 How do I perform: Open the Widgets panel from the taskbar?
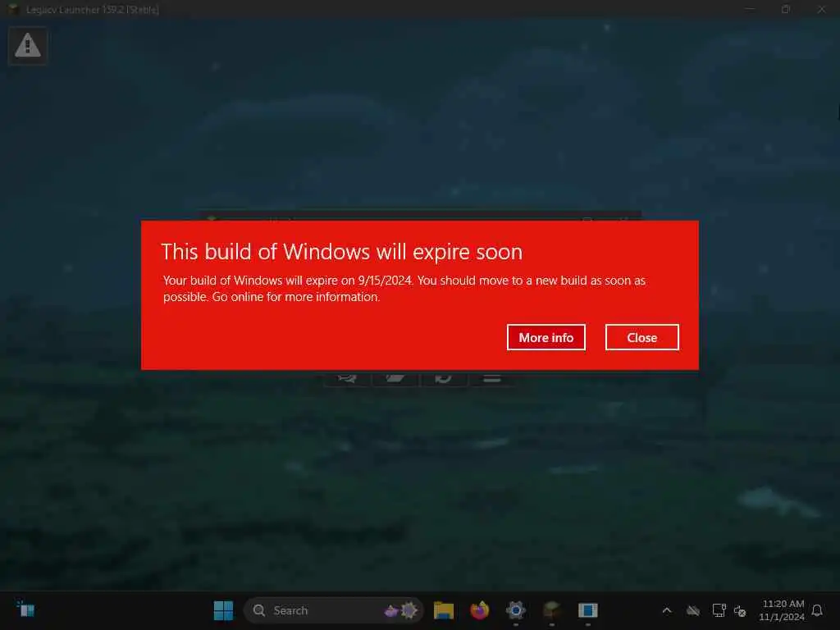pyautogui.click(x=25, y=609)
